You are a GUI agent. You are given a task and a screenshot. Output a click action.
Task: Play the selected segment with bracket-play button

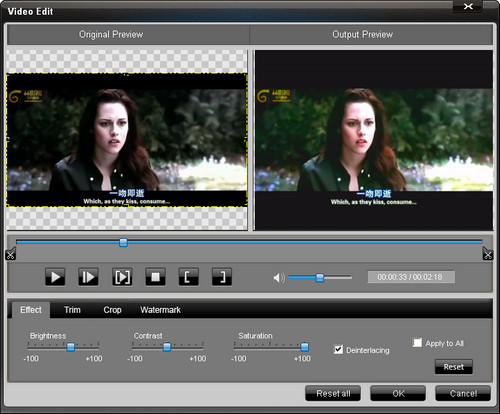point(122,277)
